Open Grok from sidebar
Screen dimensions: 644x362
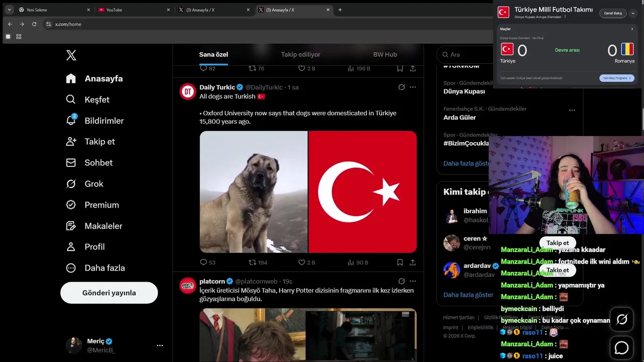[x=85, y=184]
